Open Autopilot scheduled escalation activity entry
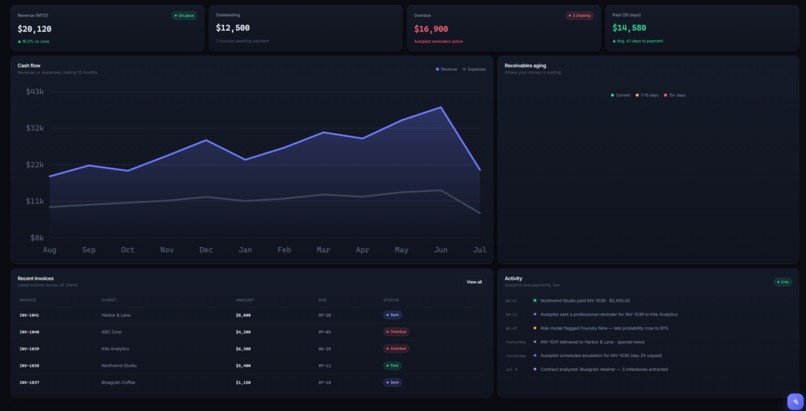This screenshot has width=806, height=411. (x=601, y=356)
